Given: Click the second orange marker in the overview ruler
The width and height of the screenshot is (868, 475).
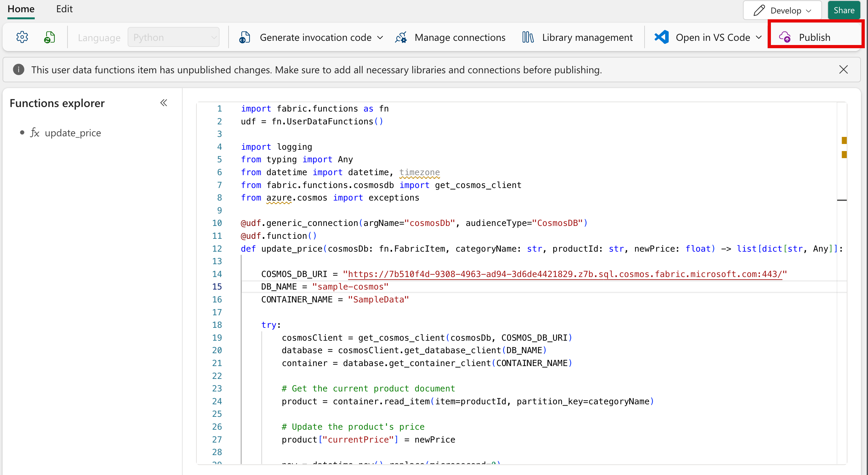Looking at the screenshot, I should pyautogui.click(x=844, y=155).
